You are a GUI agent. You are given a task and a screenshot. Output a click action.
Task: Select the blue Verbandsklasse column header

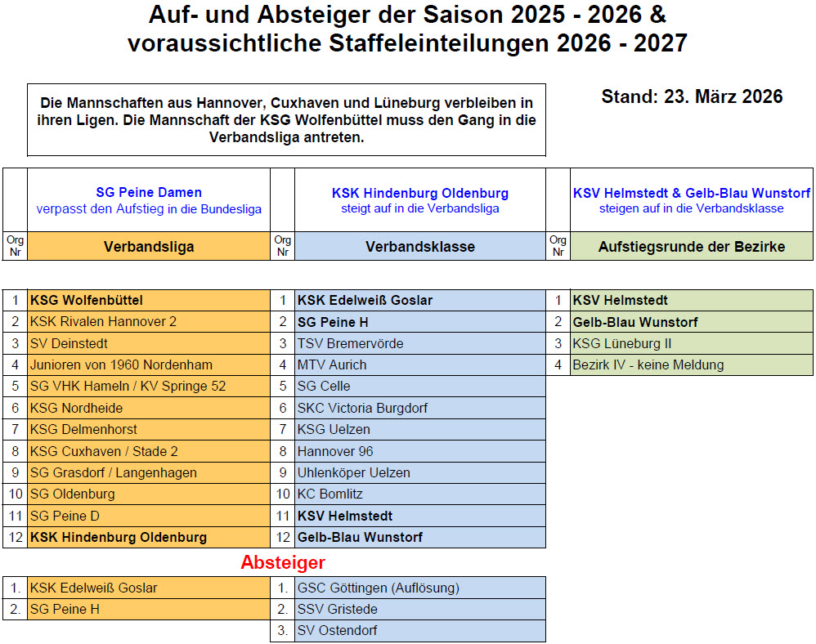(x=419, y=246)
